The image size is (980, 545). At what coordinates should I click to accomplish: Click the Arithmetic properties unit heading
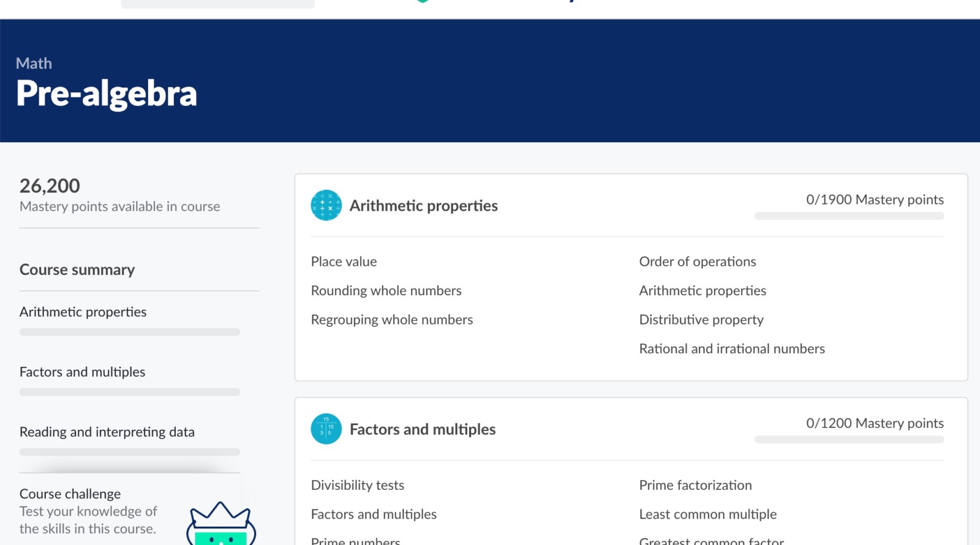pyautogui.click(x=423, y=206)
